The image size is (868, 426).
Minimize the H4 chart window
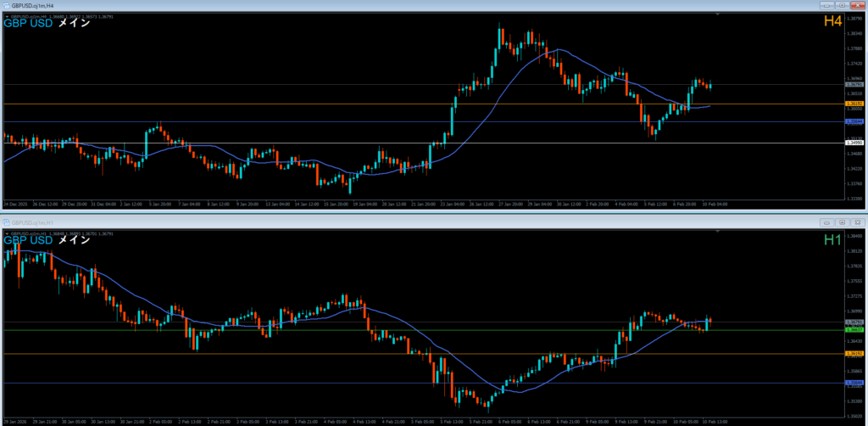pos(826,5)
